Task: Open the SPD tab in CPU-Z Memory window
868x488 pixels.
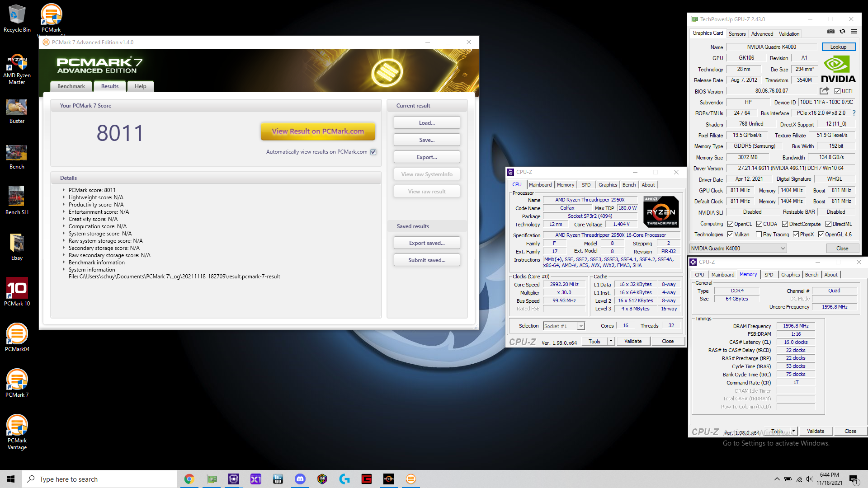Action: (769, 275)
